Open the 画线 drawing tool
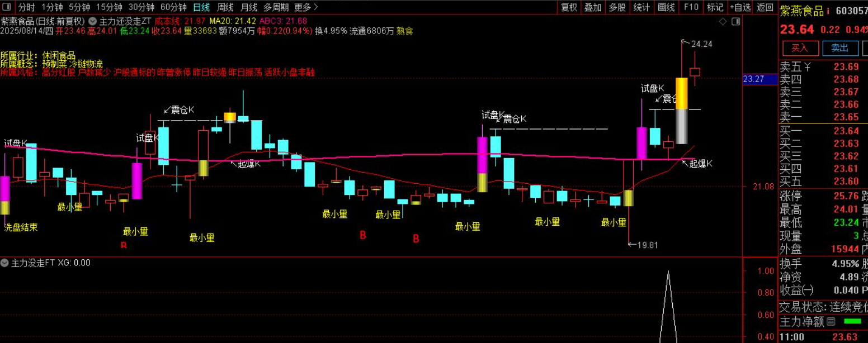 click(x=666, y=7)
